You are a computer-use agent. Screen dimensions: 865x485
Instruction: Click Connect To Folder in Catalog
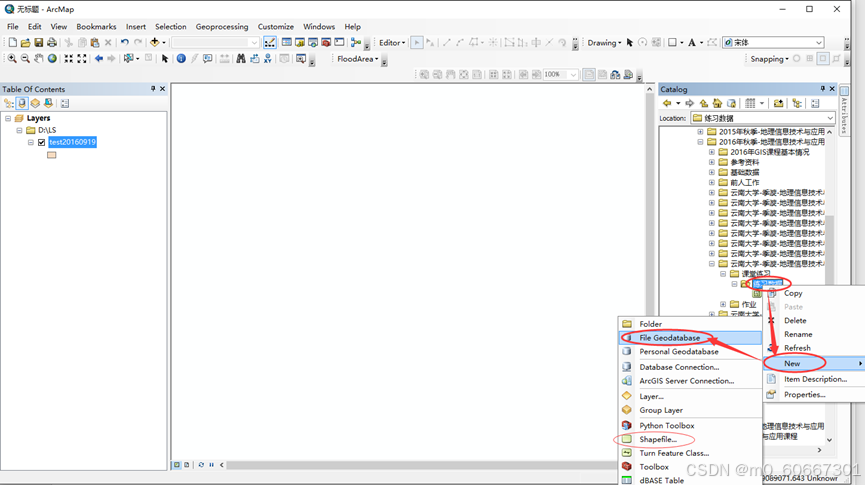click(x=778, y=103)
